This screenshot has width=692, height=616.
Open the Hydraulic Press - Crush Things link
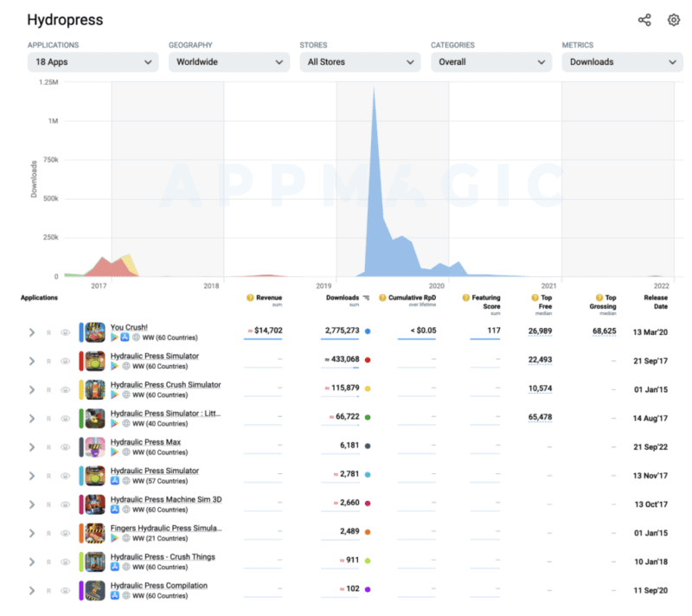point(163,557)
